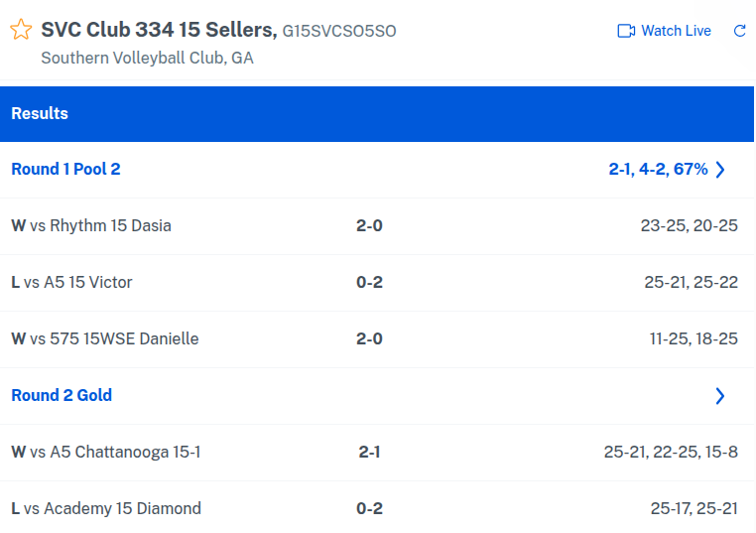Open Round 2 Gold link
756x533 pixels.
coord(62,395)
